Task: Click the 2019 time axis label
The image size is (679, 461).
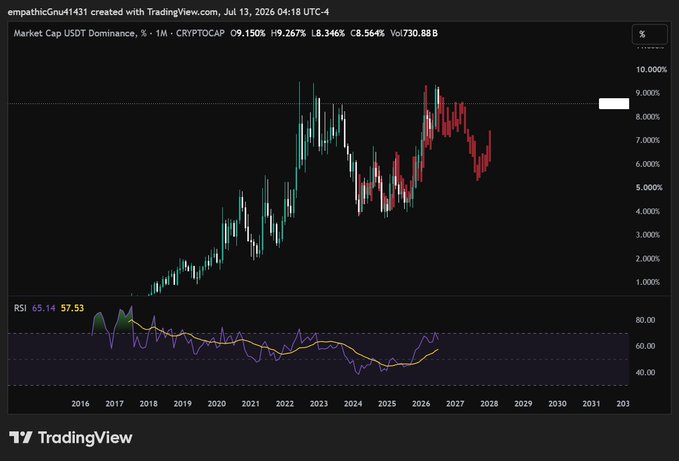Action: click(x=183, y=403)
